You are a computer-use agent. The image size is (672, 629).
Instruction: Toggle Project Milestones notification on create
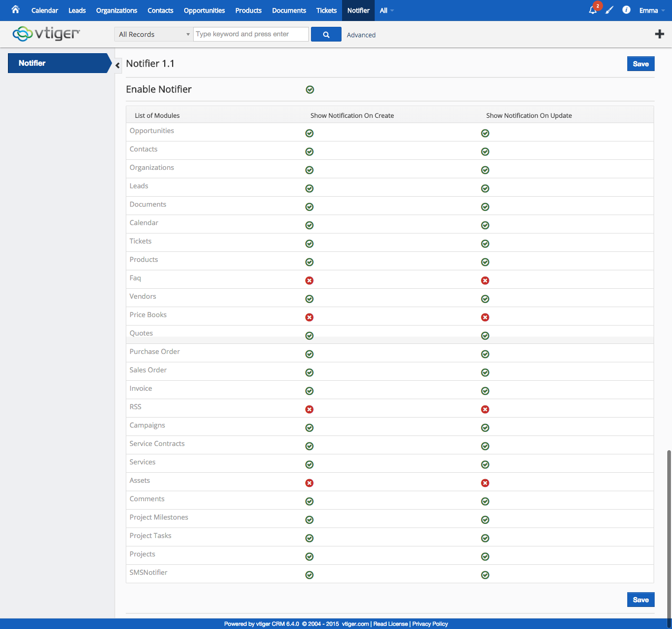pos(309,520)
